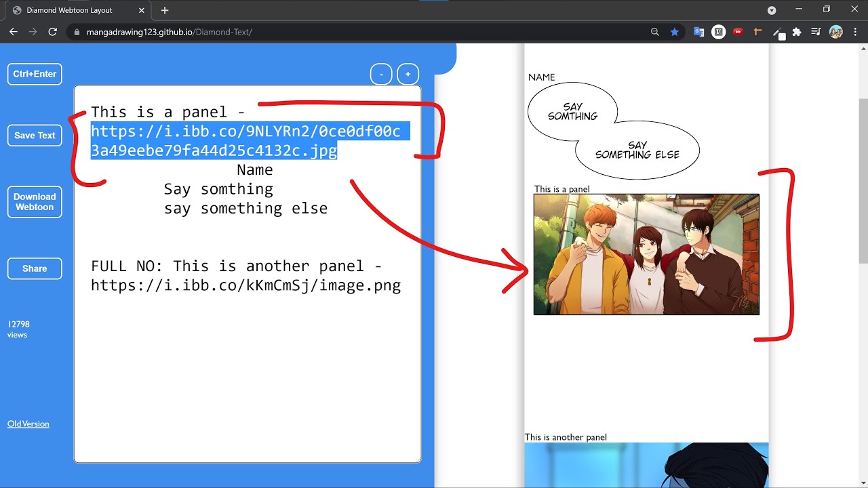868x488 pixels.
Task: Select the Diamond Webtoon Layout tab
Action: coord(79,10)
